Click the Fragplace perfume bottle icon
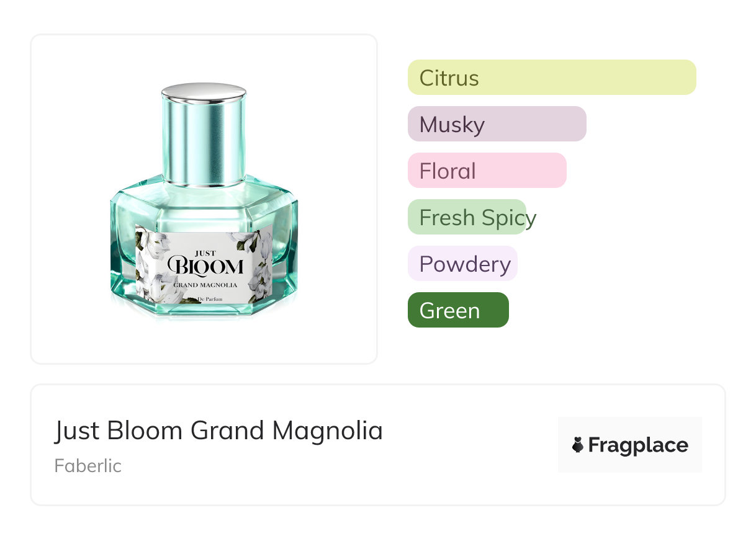This screenshot has width=756, height=536. [x=578, y=445]
